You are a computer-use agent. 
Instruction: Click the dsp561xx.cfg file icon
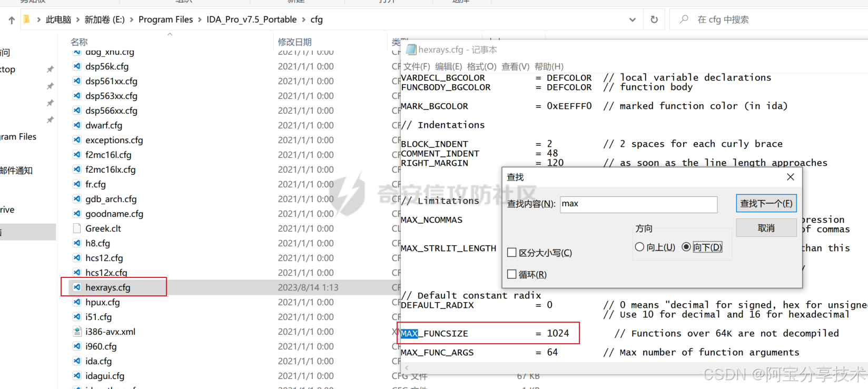[x=77, y=81]
